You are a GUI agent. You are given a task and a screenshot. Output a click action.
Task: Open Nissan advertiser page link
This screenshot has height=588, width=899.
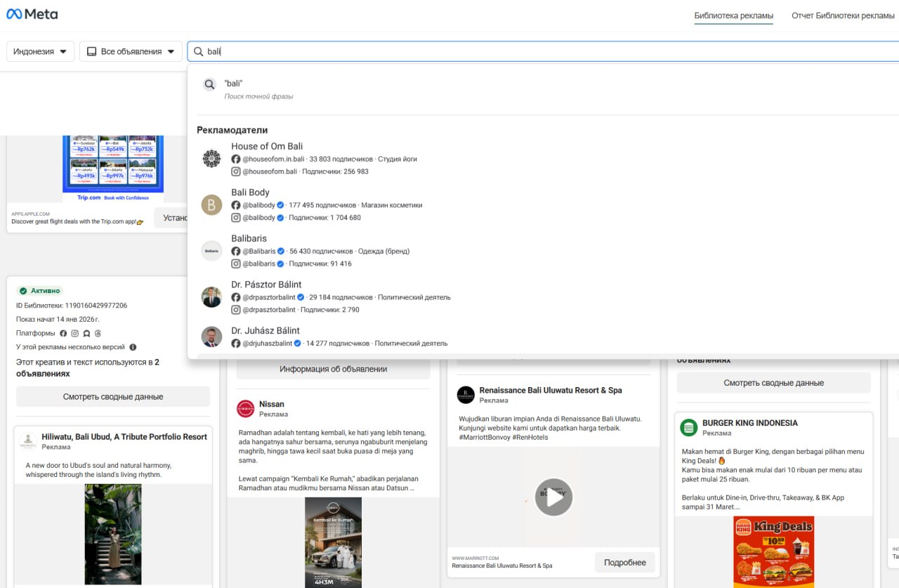coord(272,404)
